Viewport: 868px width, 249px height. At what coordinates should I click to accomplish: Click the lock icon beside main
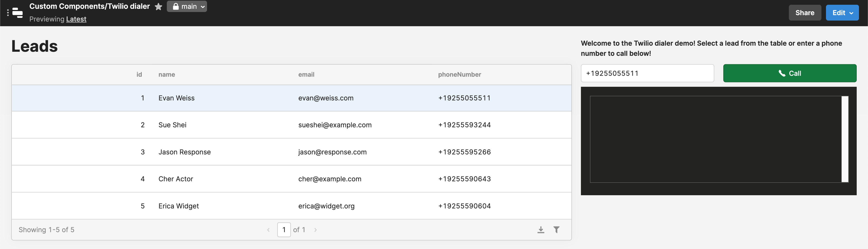pos(176,6)
